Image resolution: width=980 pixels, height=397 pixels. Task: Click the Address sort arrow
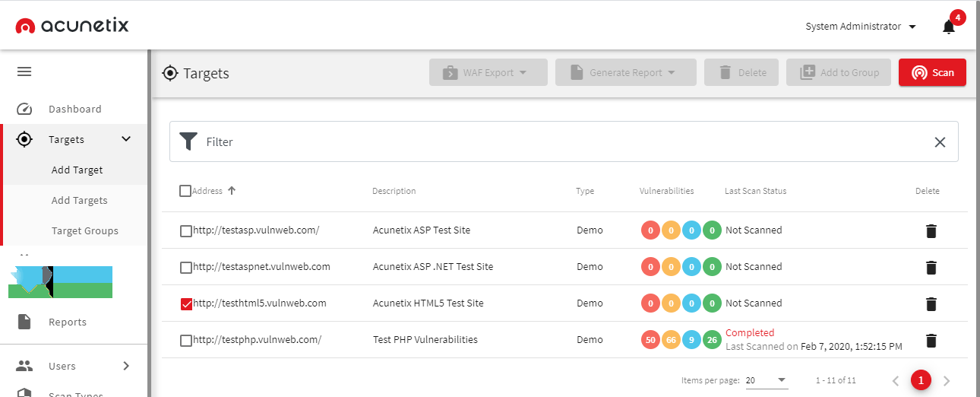(x=232, y=191)
